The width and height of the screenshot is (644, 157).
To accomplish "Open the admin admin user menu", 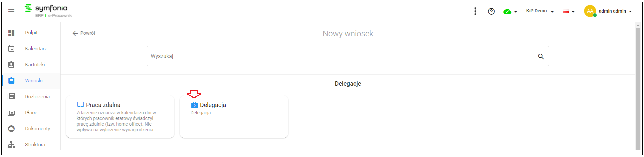I will [608, 11].
